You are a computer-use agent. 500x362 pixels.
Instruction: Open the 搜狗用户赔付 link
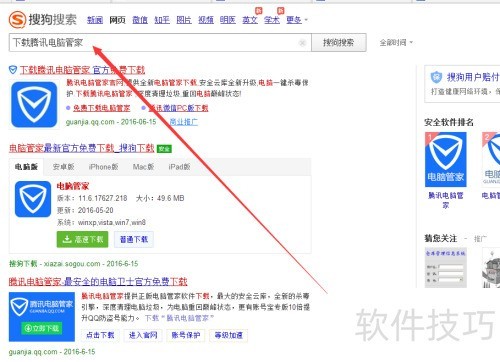click(473, 77)
